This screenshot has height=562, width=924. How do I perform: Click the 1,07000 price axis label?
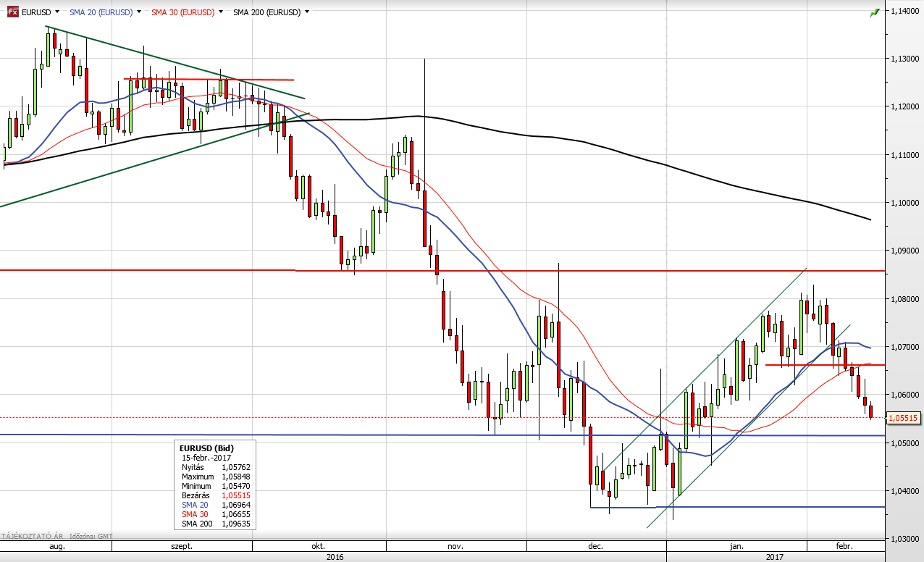pyautogui.click(x=904, y=347)
